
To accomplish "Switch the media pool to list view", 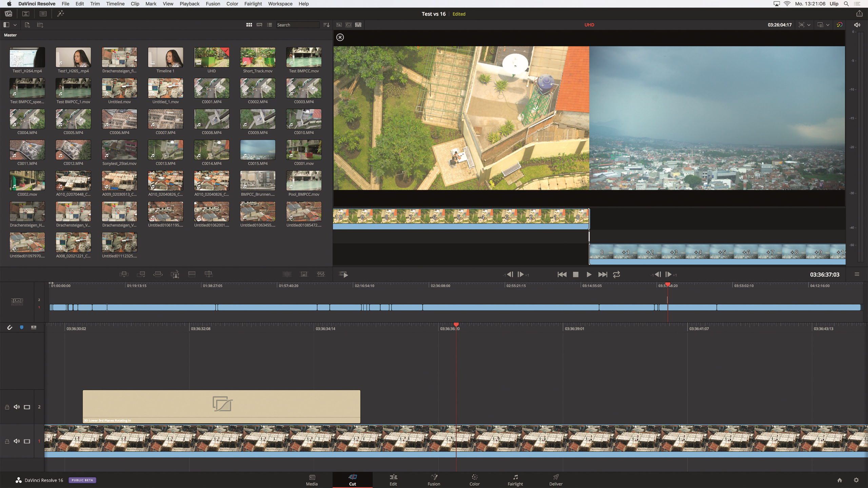I will pyautogui.click(x=269, y=25).
